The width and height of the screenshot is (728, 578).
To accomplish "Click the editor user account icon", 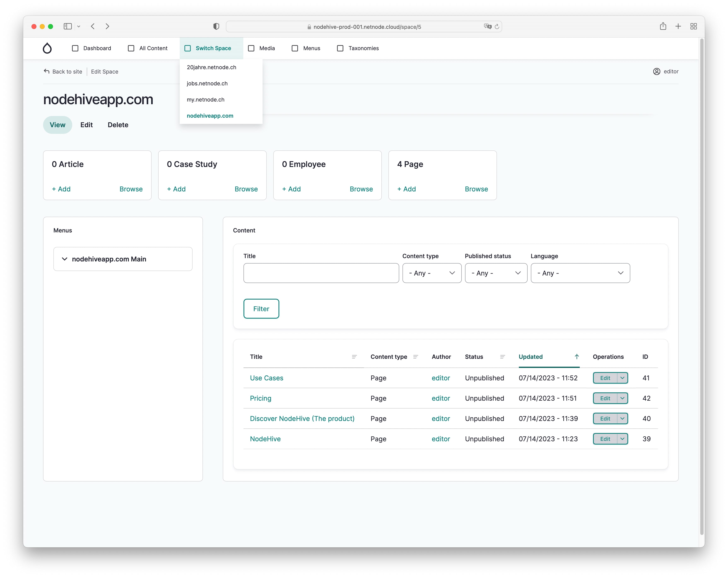I will point(656,71).
